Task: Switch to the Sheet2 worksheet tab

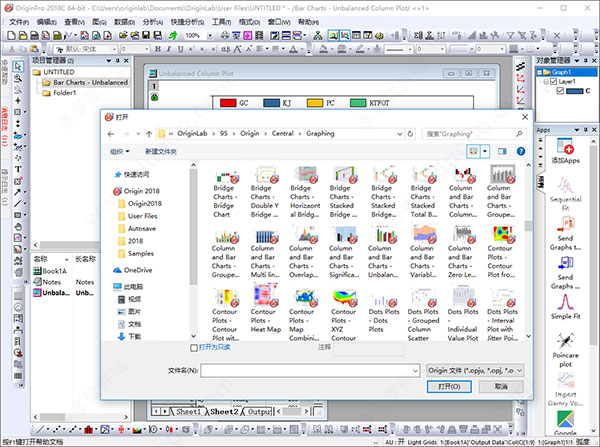Action: 223,412
